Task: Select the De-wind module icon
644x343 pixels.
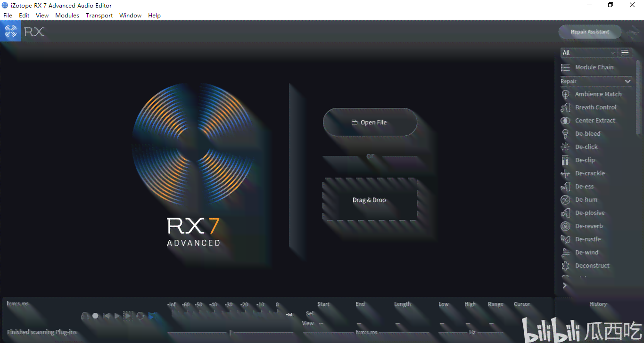Action: [565, 253]
